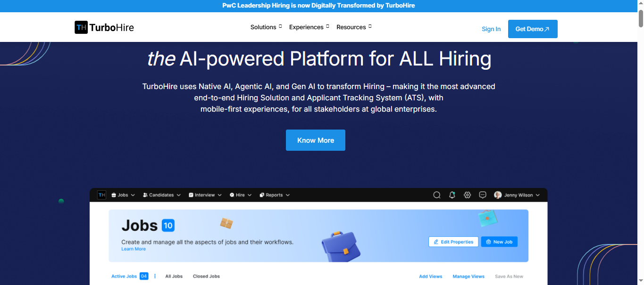The width and height of the screenshot is (644, 285).
Task: Expand the Interview chevron in preview navbar
Action: click(x=219, y=195)
